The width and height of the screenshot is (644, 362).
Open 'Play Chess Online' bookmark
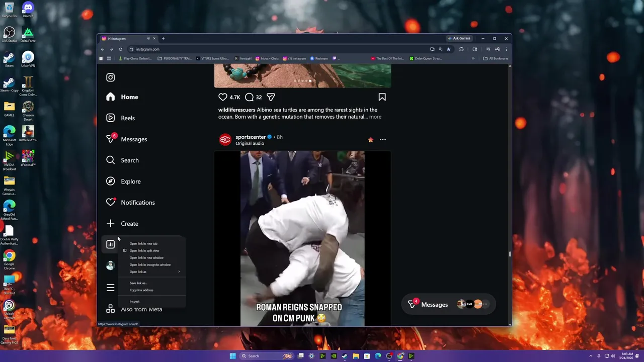click(135, 58)
